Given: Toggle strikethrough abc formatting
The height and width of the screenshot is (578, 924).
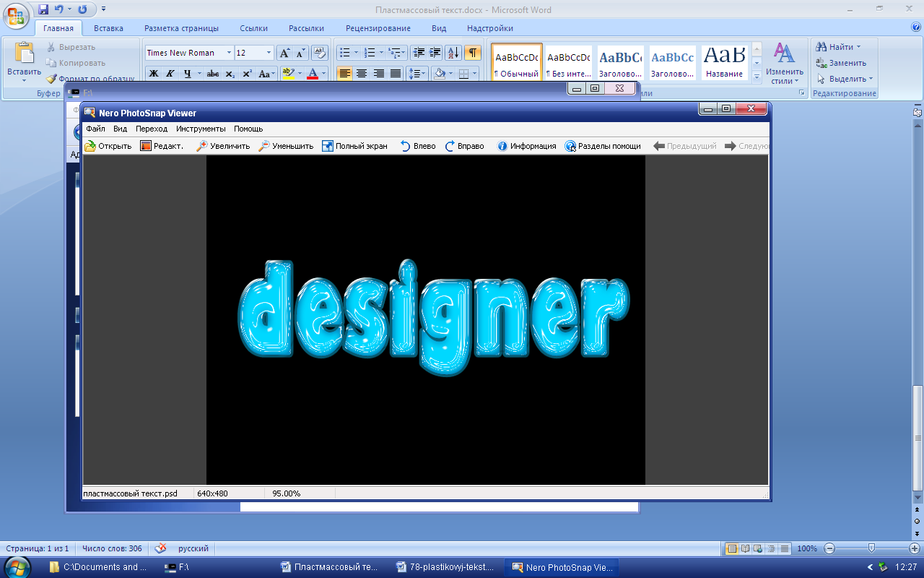Looking at the screenshot, I should click(x=213, y=74).
